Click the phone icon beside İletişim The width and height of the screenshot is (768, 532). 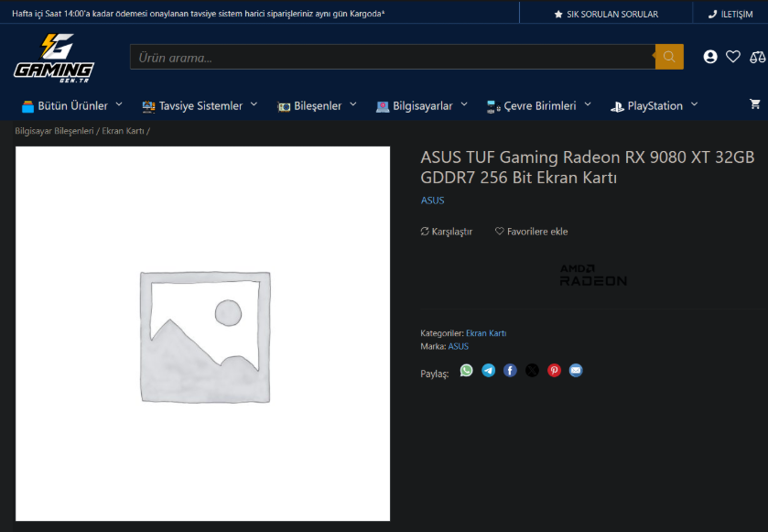point(712,15)
